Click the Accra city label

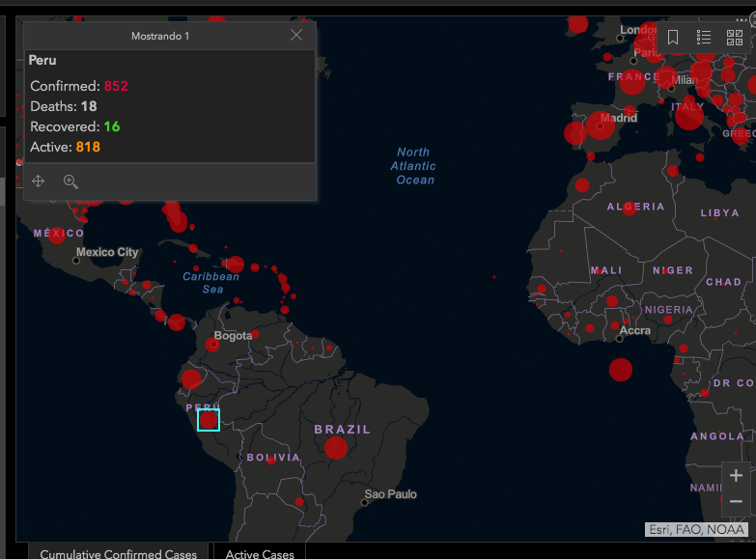pyautogui.click(x=635, y=330)
